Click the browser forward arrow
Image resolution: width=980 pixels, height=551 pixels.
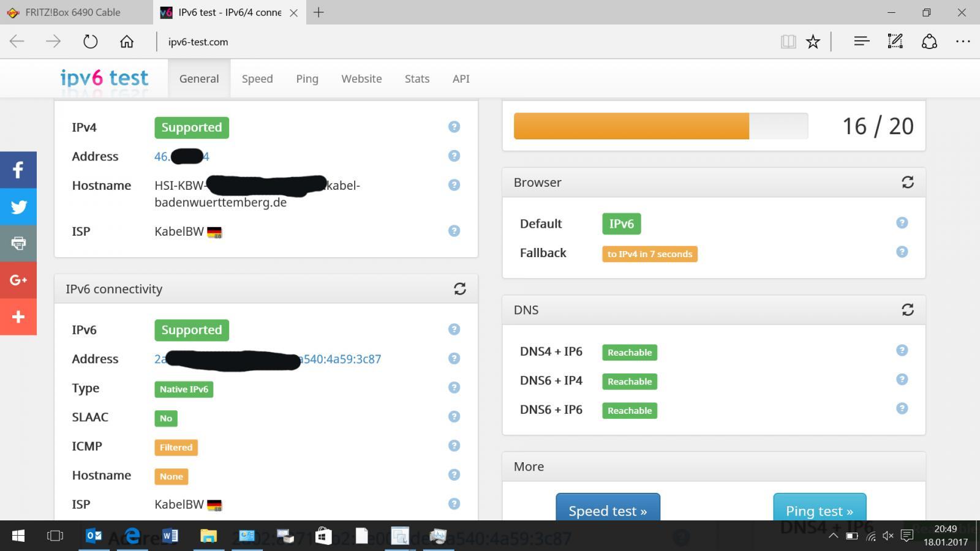pyautogui.click(x=53, y=42)
